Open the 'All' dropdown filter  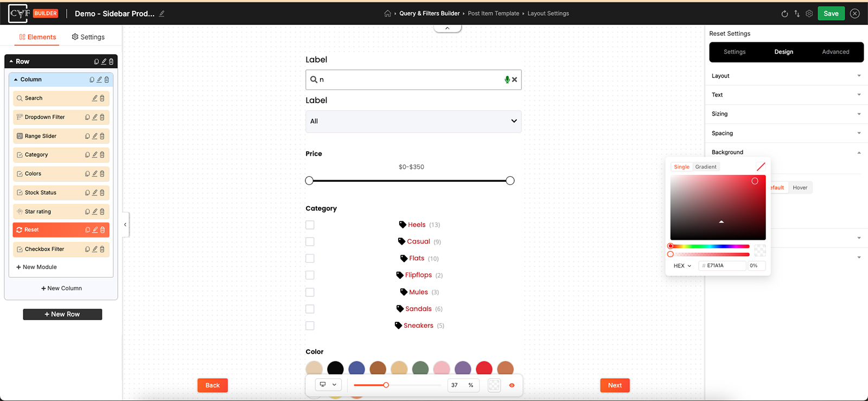click(413, 122)
